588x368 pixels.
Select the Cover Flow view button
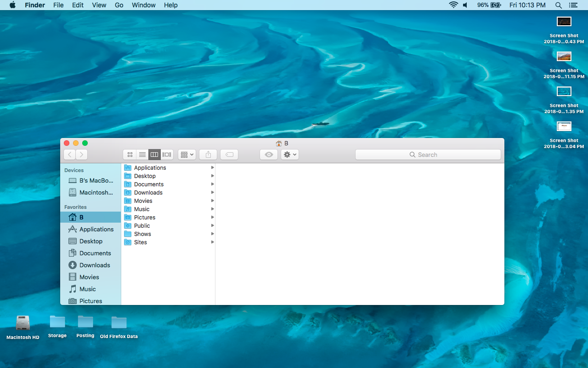(x=167, y=155)
